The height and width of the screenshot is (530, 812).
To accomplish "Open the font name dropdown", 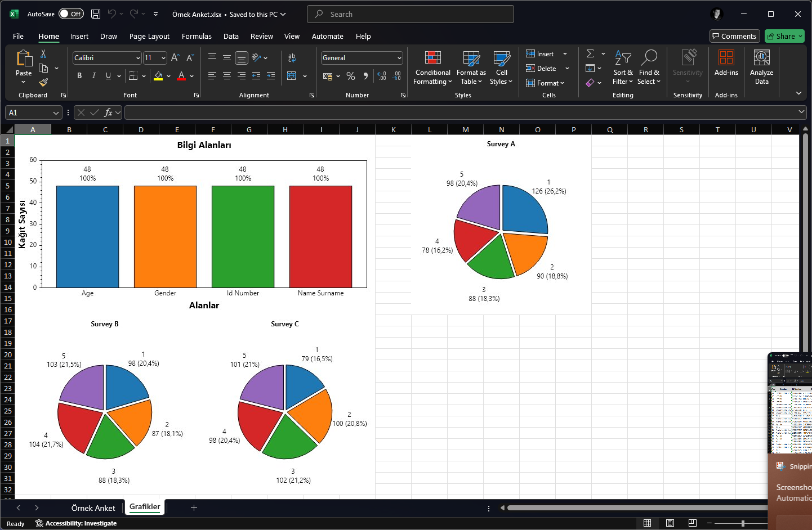I will pyautogui.click(x=139, y=57).
